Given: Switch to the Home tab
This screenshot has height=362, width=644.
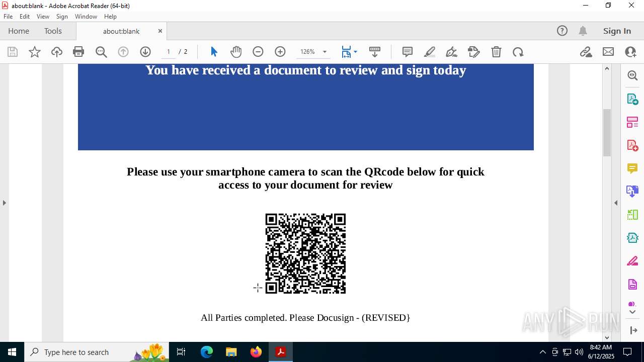Looking at the screenshot, I should (19, 31).
